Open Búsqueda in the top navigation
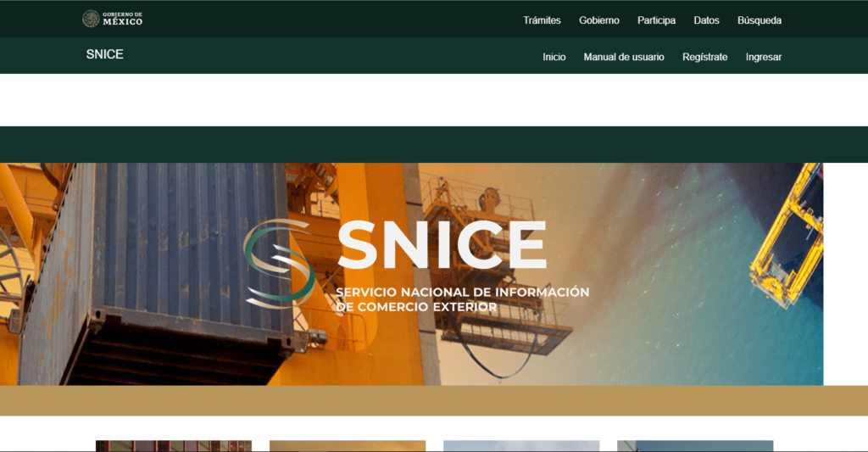The height and width of the screenshot is (452, 868). point(759,20)
